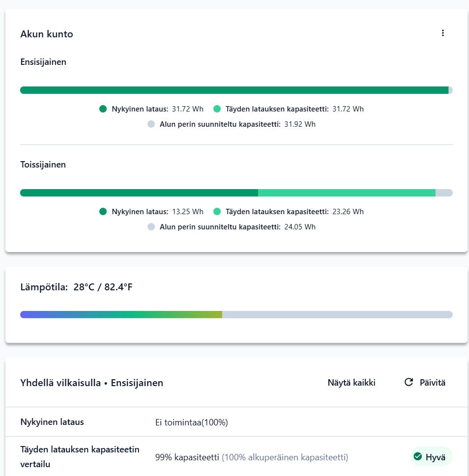Click Toissijainen's gray Alun perin suunniteltu dot
This screenshot has width=469, height=476.
[x=151, y=227]
